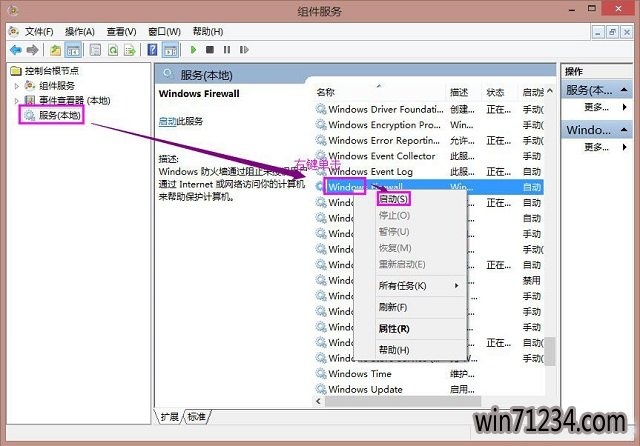Click the Windows Update gear icon
Screen dimensions: 640x446
point(321,389)
